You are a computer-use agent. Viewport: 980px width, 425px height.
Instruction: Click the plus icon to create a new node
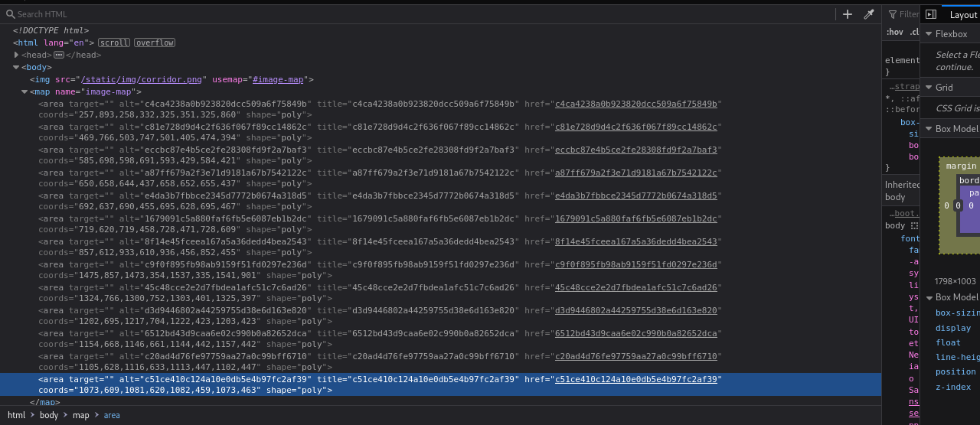click(847, 14)
